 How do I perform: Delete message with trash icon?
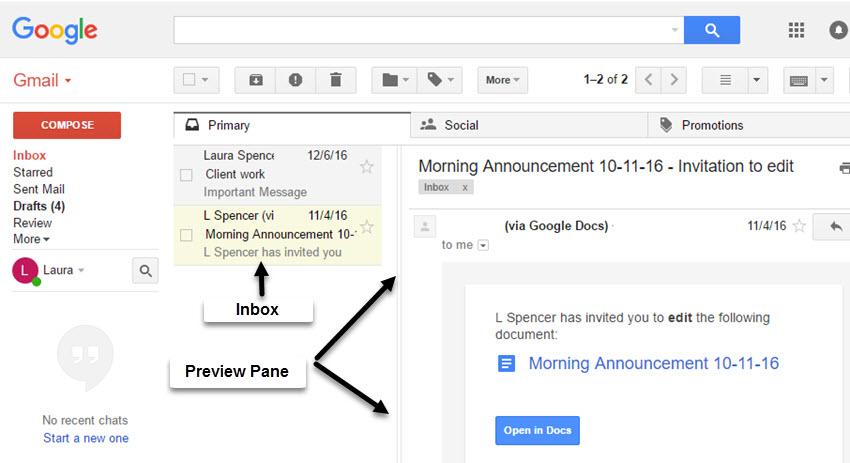[x=336, y=80]
